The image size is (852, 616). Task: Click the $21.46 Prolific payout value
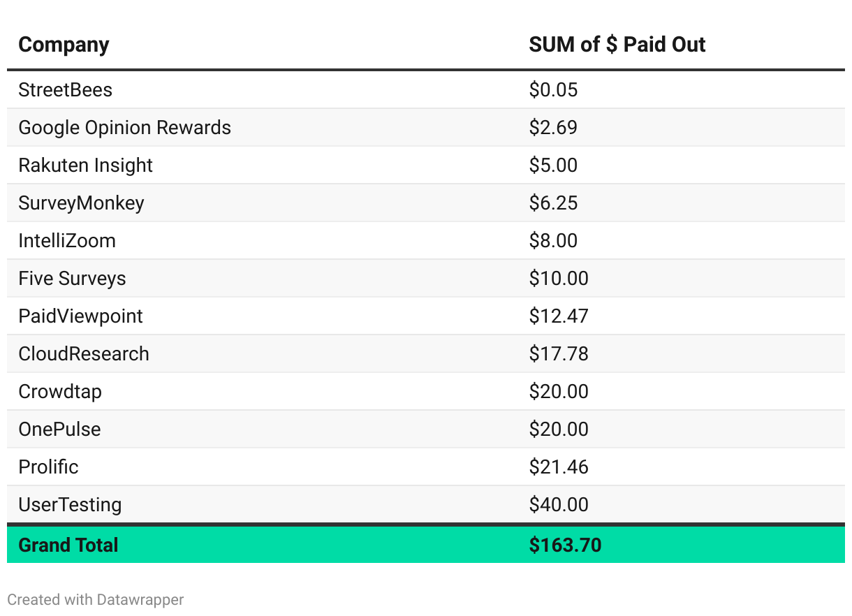click(x=559, y=467)
